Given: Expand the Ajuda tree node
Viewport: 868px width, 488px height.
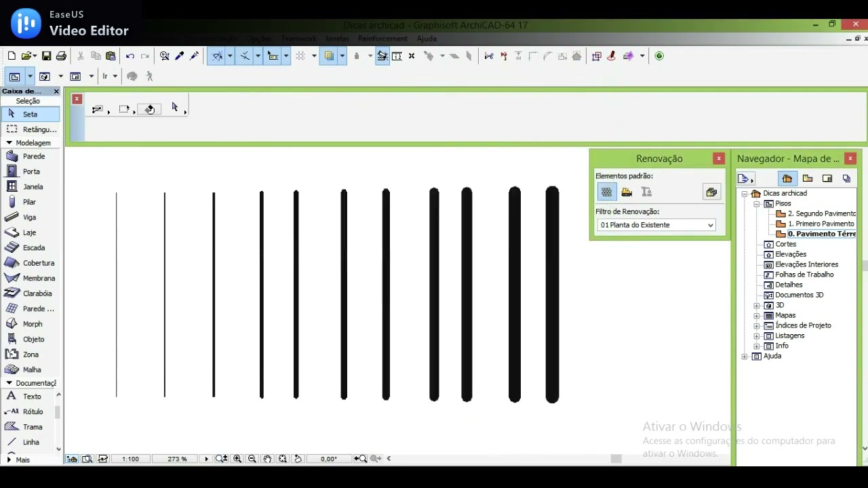Looking at the screenshot, I should point(745,356).
